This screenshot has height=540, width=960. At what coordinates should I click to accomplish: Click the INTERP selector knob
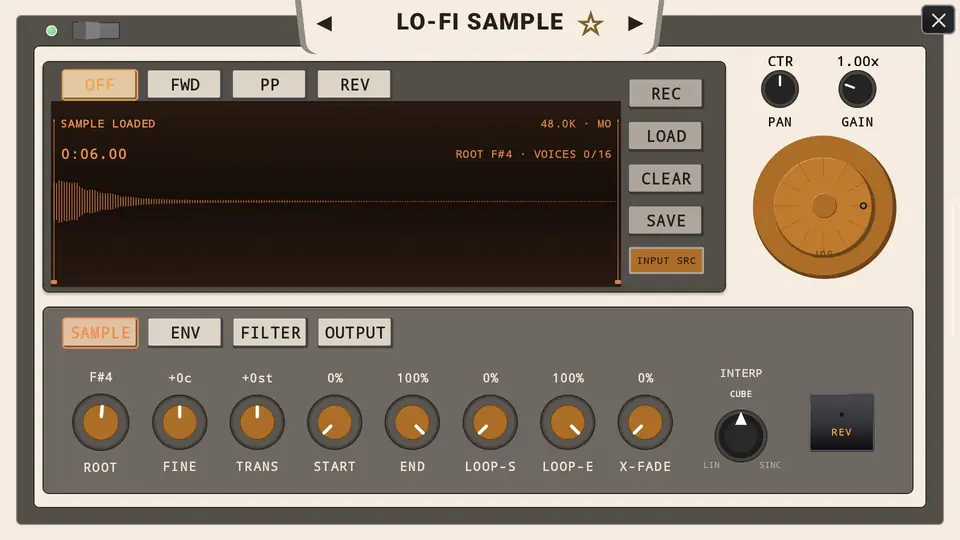pos(740,435)
